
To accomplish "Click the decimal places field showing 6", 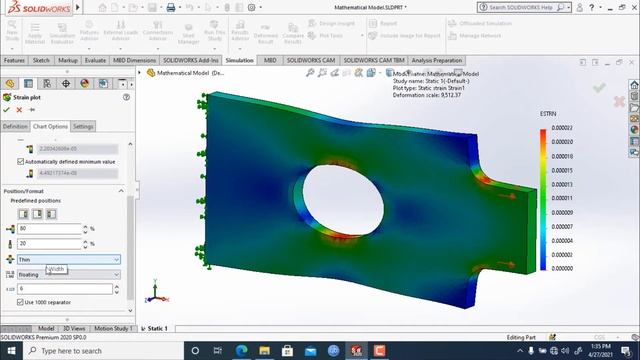I will 65,289.
